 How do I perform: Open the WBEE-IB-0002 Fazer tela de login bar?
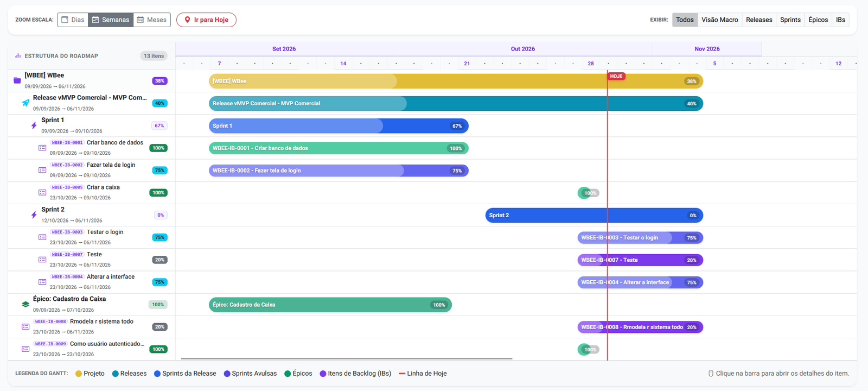(339, 171)
